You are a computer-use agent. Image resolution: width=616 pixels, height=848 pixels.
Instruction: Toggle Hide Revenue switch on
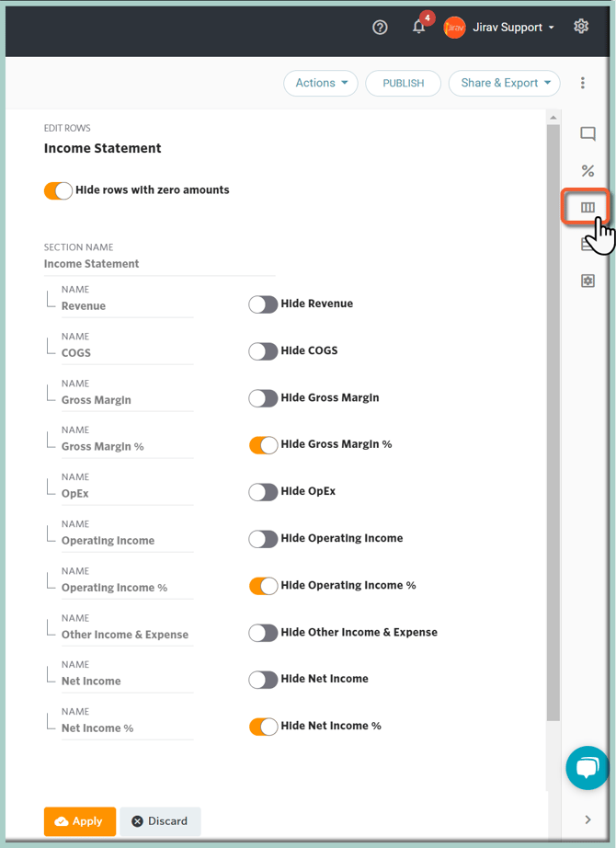point(263,304)
